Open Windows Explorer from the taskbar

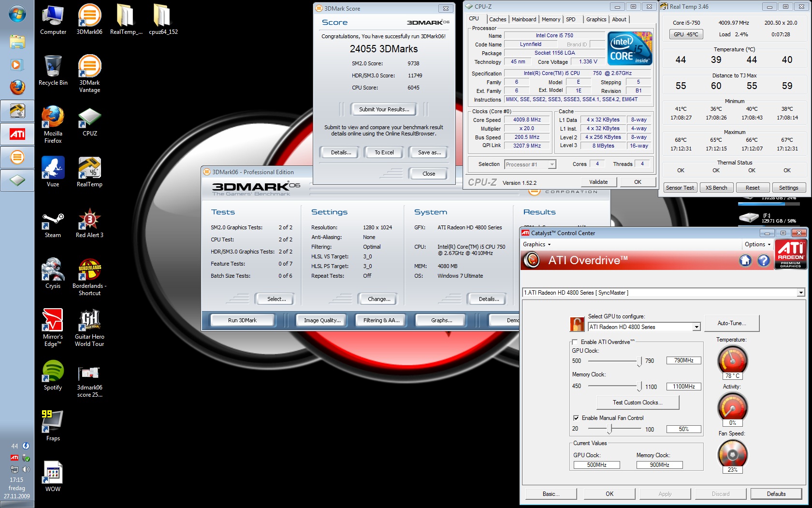17,42
